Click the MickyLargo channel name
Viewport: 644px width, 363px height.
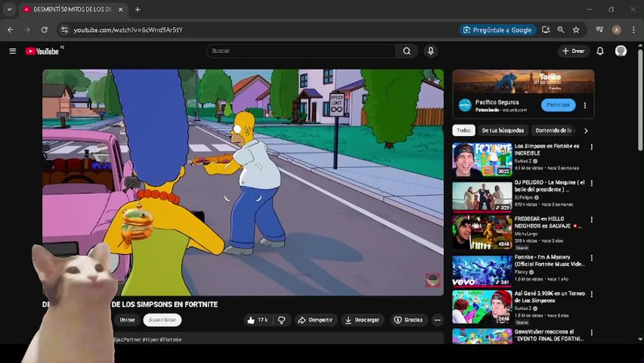coord(525,234)
